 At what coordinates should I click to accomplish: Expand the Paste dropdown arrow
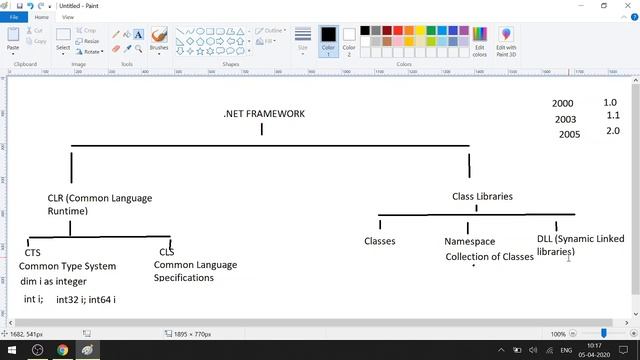coord(13,53)
